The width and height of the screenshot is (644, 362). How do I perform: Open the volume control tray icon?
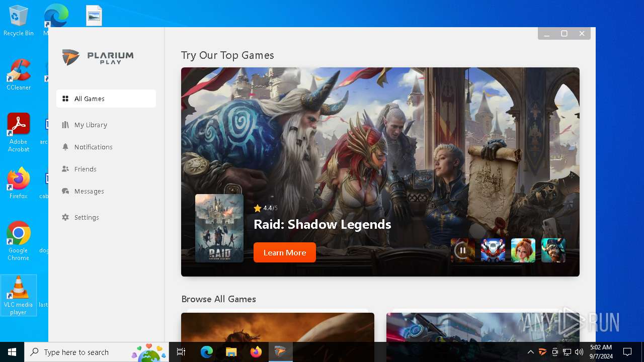[579, 352]
